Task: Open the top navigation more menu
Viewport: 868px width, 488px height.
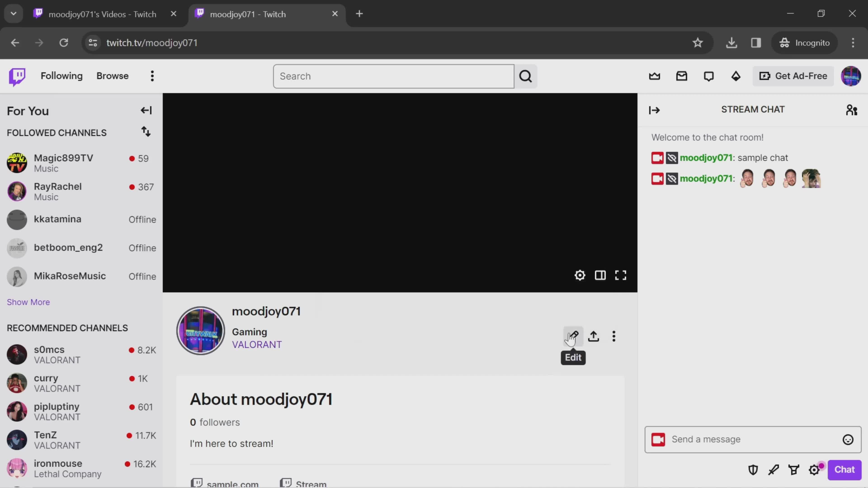Action: [x=152, y=76]
